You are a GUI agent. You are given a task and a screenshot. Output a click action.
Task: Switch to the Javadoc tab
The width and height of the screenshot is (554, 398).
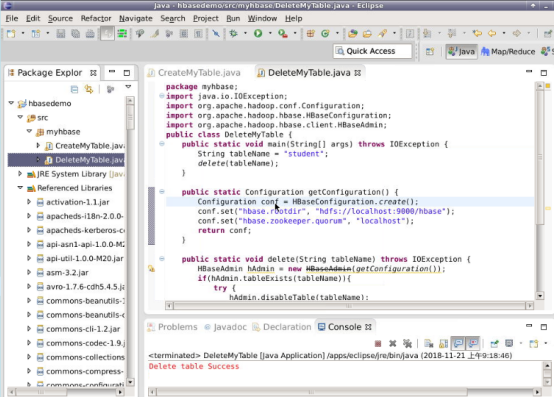click(x=225, y=327)
